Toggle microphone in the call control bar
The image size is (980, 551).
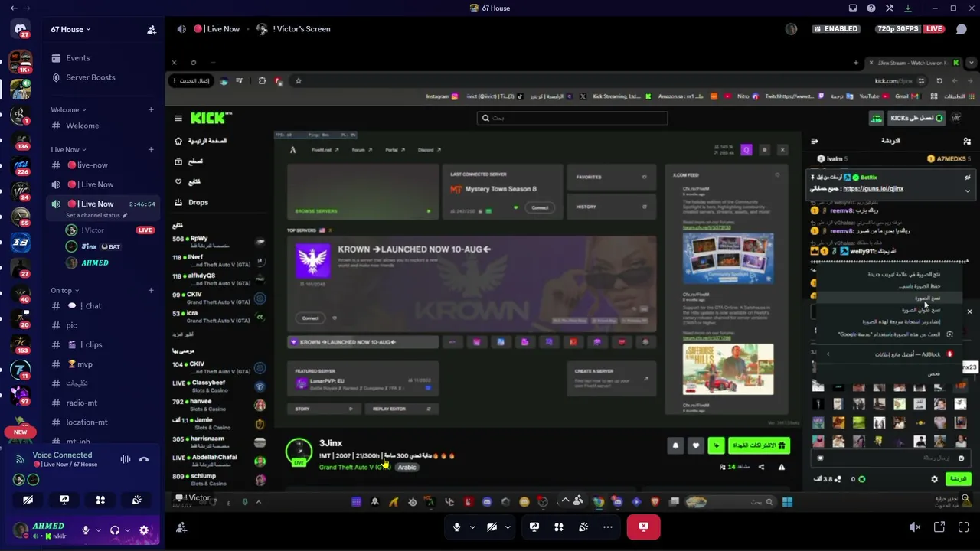point(457,527)
